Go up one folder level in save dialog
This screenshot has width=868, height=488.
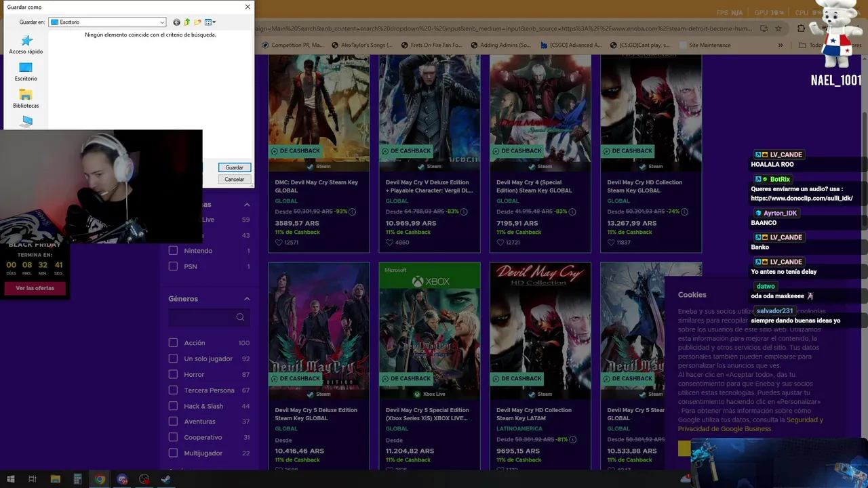pos(187,22)
